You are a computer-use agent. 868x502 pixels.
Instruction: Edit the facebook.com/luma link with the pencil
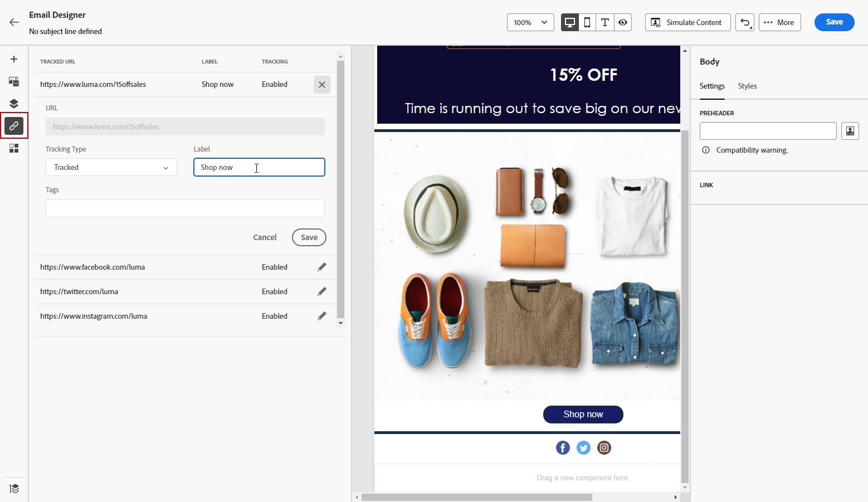pyautogui.click(x=321, y=267)
